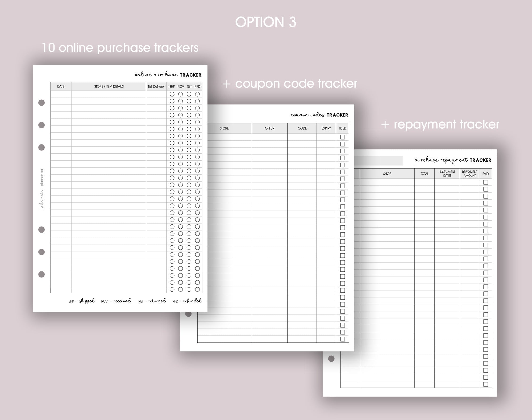This screenshot has height=420, width=532.
Task: Click the 'INSTALMENT DATES' column header
Action: click(447, 174)
